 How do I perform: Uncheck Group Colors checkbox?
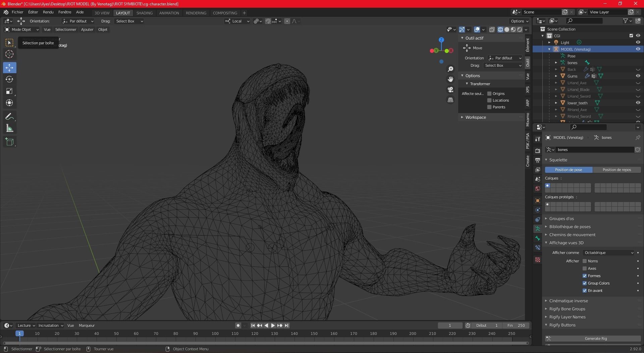tap(585, 283)
